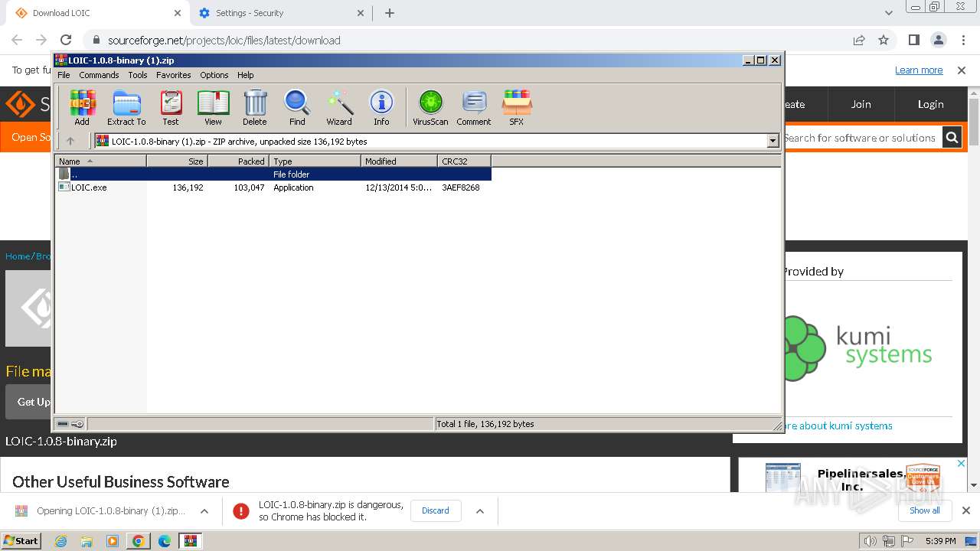Sort by the Name column header

(x=100, y=161)
